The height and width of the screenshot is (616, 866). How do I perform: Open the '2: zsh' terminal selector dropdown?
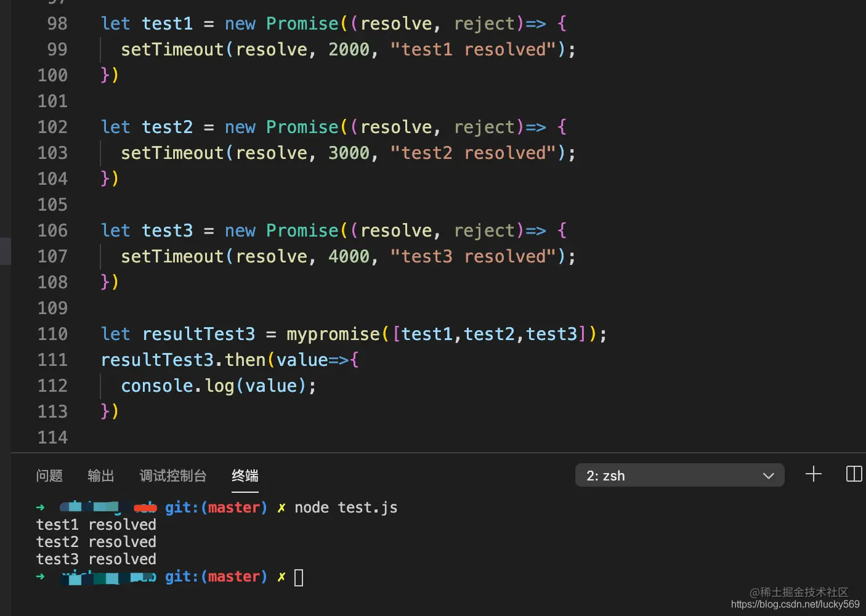[679, 476]
